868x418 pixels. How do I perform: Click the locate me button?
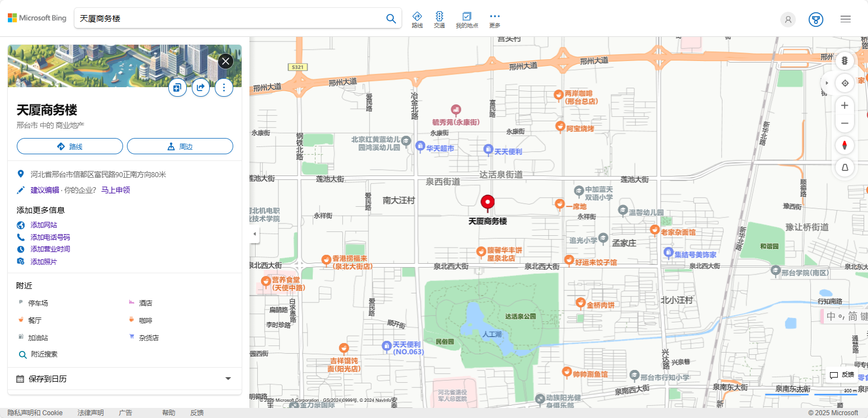pos(845,83)
